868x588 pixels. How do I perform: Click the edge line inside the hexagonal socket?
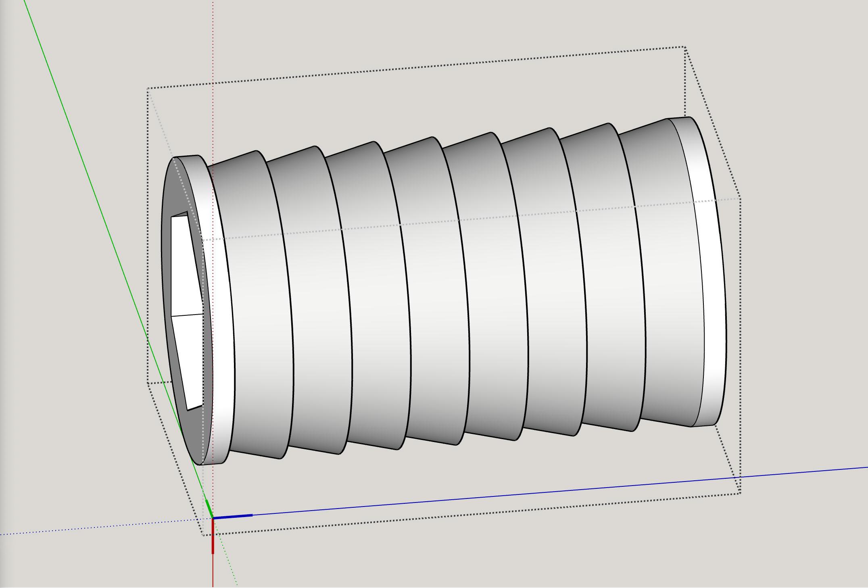pyautogui.click(x=188, y=315)
